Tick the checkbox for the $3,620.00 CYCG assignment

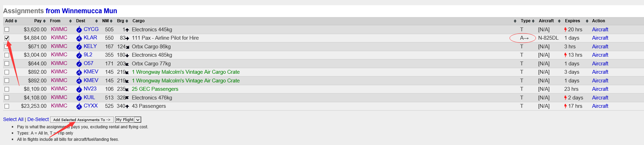[7, 30]
